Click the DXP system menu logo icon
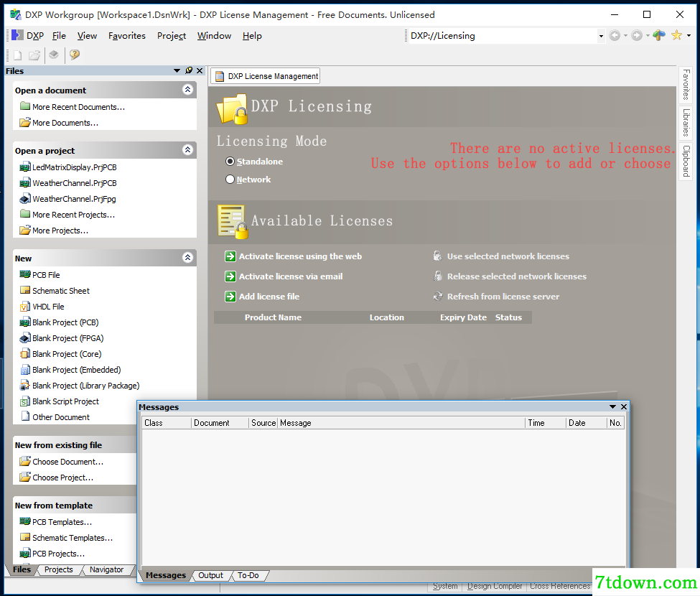The height and width of the screenshot is (596, 700). click(17, 35)
